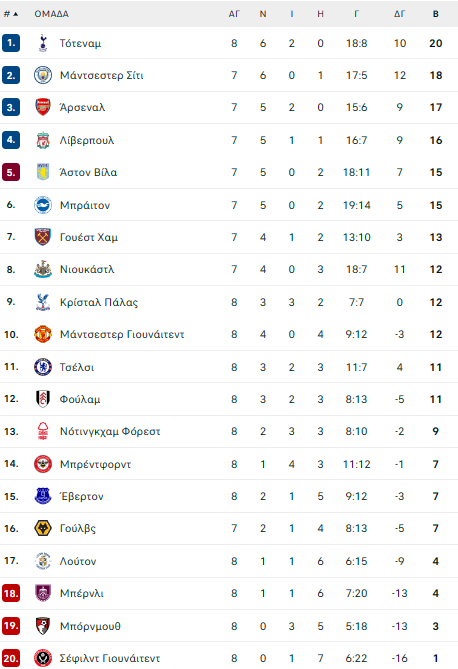Click the Arsenal club crest
Viewport: 458px width, 669px height.
(x=43, y=107)
